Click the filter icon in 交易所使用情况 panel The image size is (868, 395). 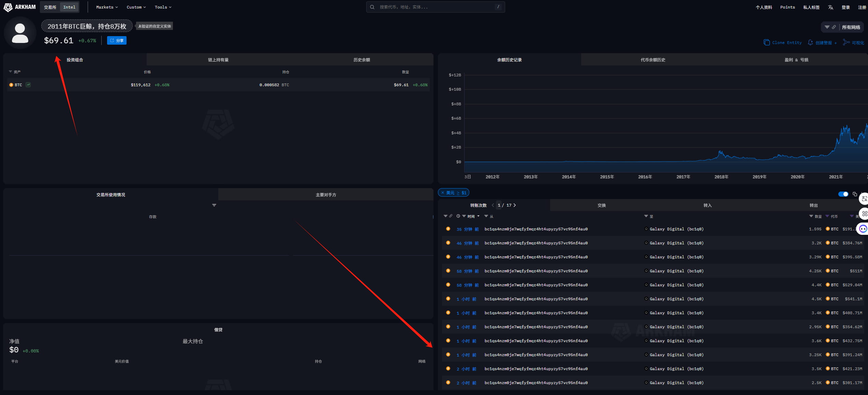214,205
